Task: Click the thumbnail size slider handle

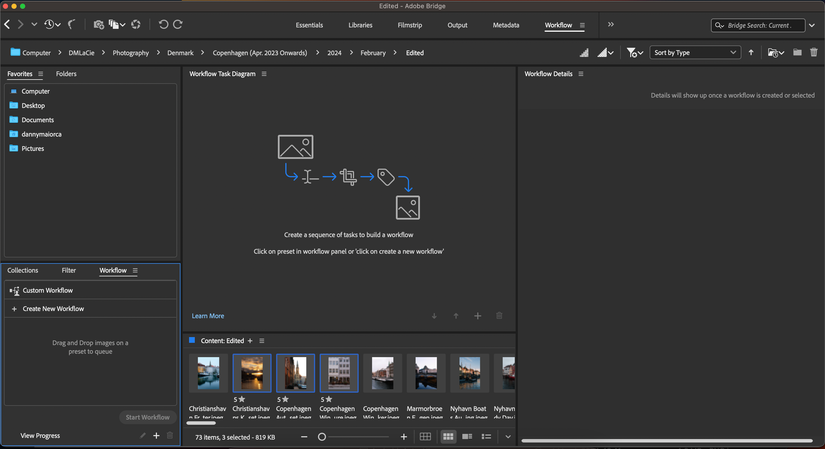Action: [322, 437]
